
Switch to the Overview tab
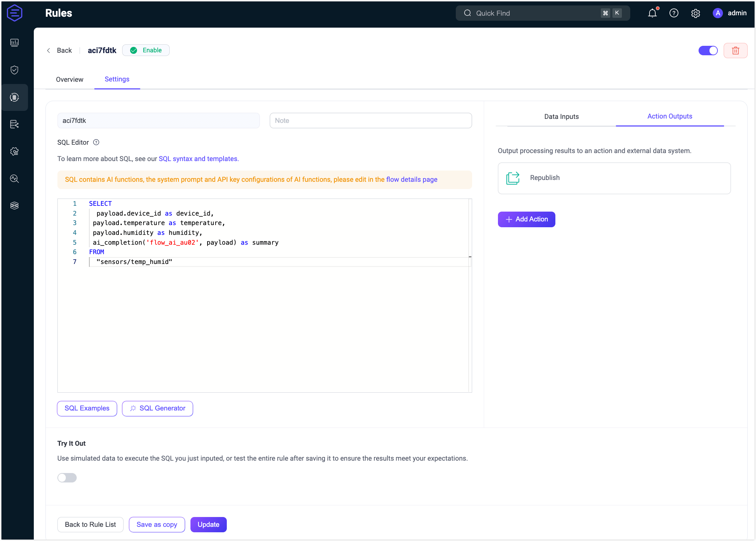tap(69, 79)
